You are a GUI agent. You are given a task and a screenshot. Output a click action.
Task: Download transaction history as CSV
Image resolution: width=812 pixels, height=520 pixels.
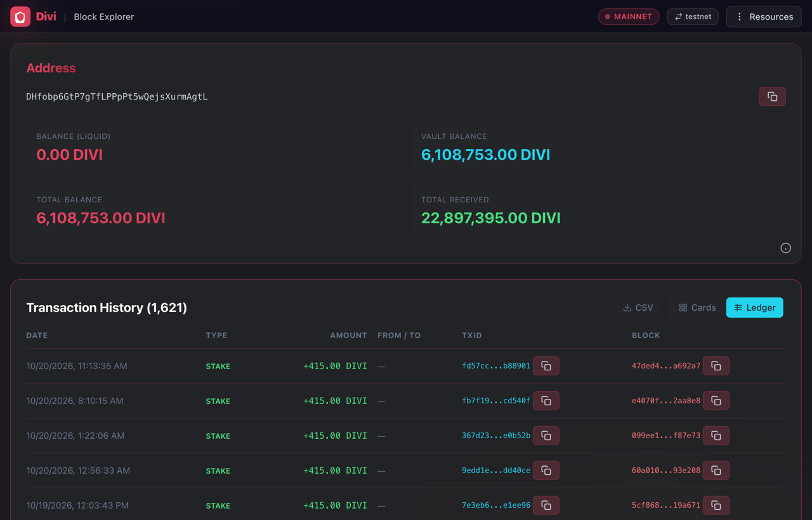[638, 308]
